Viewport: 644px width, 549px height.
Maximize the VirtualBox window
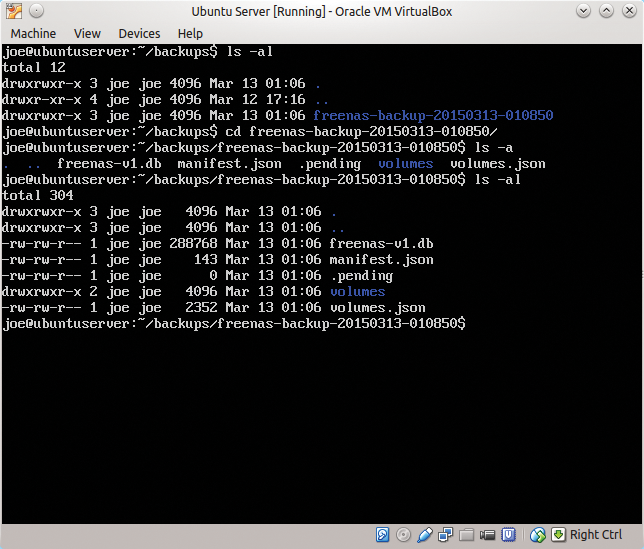pyautogui.click(x=606, y=11)
